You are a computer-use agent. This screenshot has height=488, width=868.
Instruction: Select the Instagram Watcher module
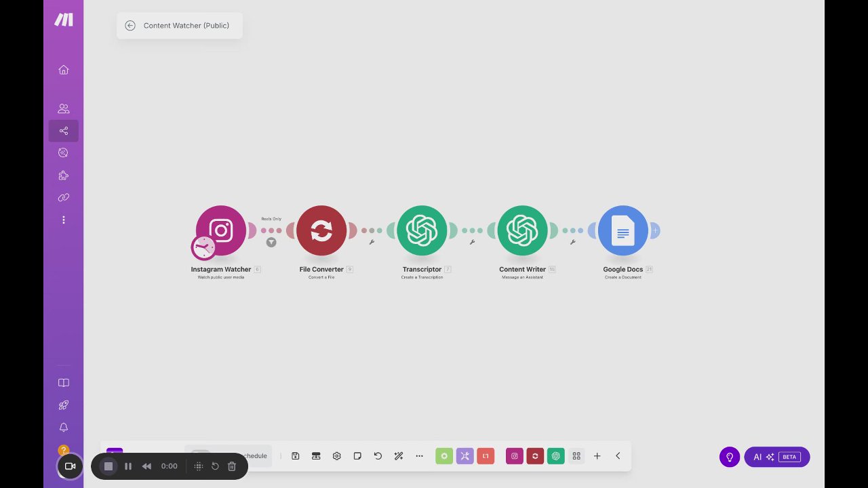tap(221, 230)
